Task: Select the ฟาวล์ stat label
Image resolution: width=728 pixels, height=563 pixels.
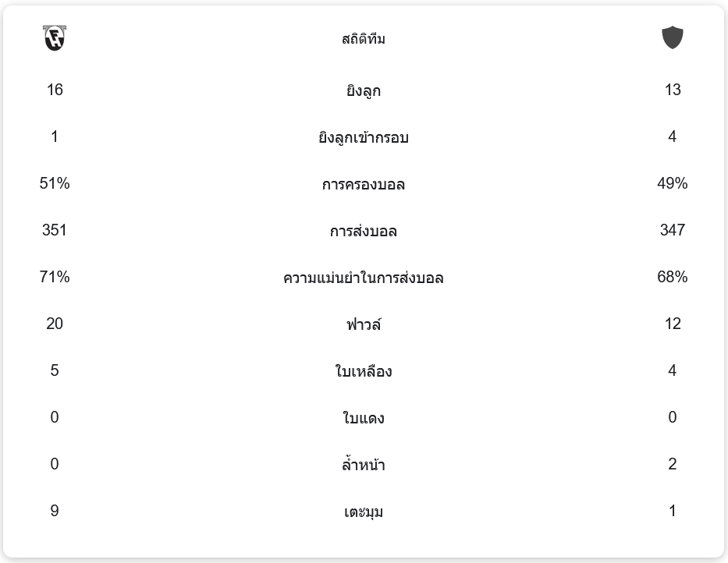Action: point(364,324)
